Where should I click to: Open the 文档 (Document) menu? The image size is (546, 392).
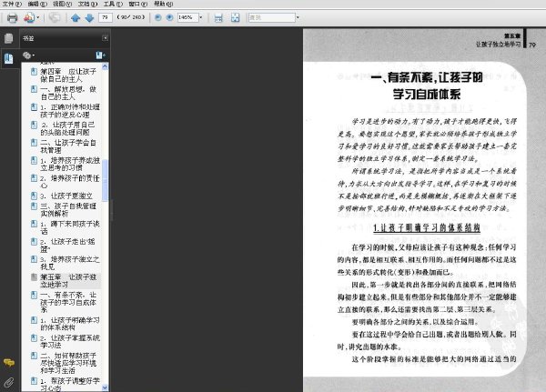pos(87,4)
